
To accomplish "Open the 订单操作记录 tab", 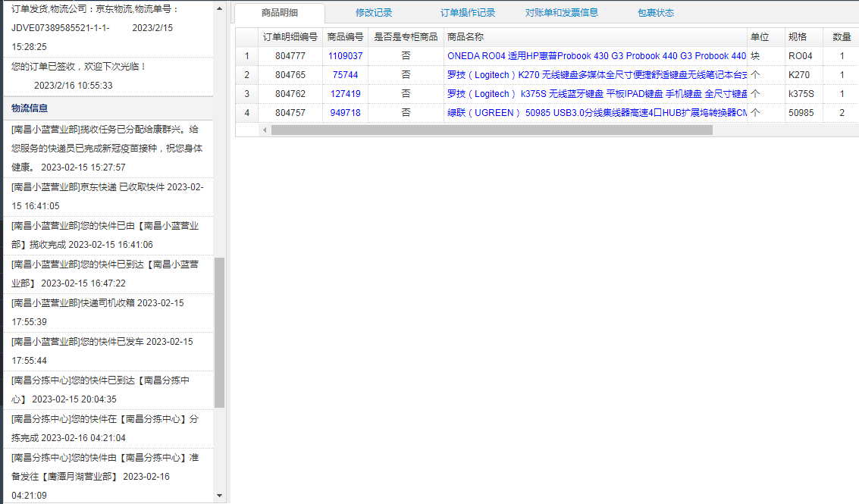I will click(467, 13).
